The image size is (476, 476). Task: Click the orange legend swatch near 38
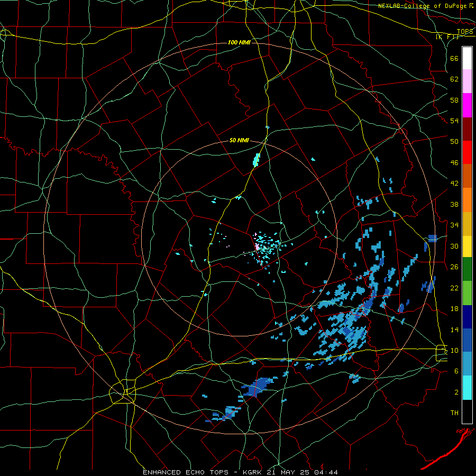(x=467, y=200)
